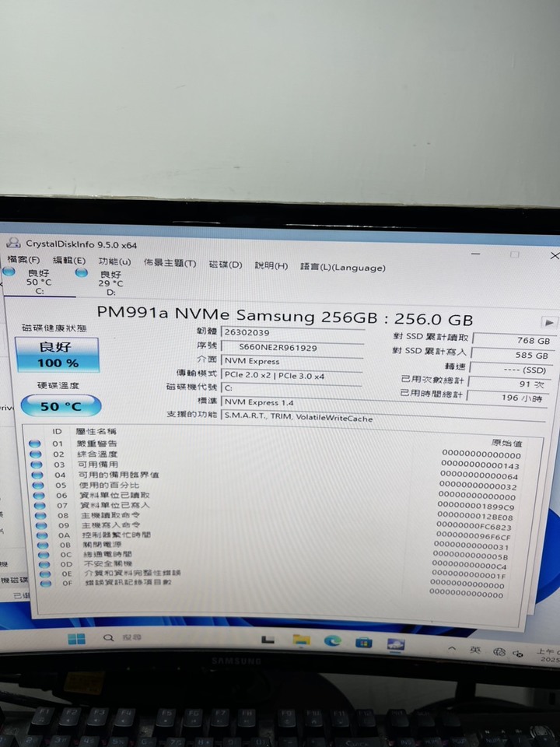Launch Microsoft Edge from the taskbar
Image resolution: width=560 pixels, height=747 pixels.
(x=332, y=641)
